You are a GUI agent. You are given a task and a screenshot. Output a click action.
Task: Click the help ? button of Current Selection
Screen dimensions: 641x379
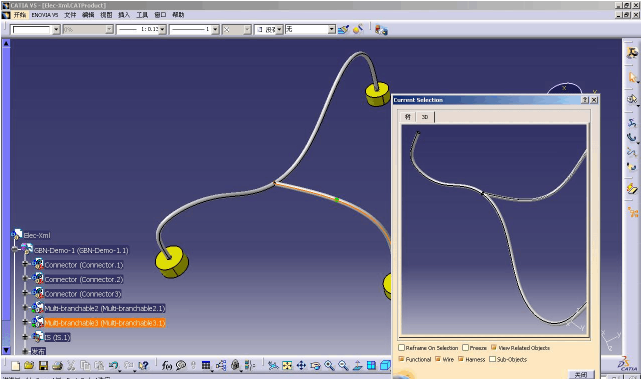point(585,100)
